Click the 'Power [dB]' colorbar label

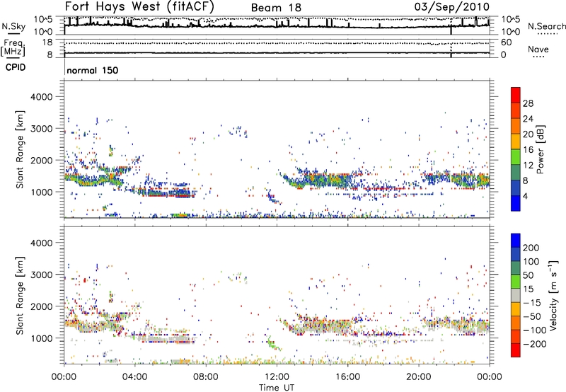540,149
